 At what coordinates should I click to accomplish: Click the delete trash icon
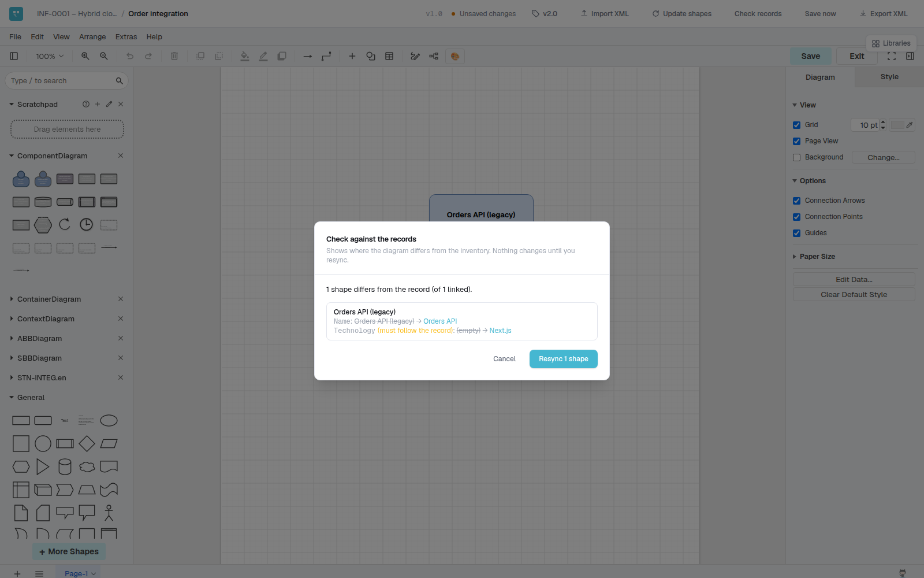click(174, 56)
